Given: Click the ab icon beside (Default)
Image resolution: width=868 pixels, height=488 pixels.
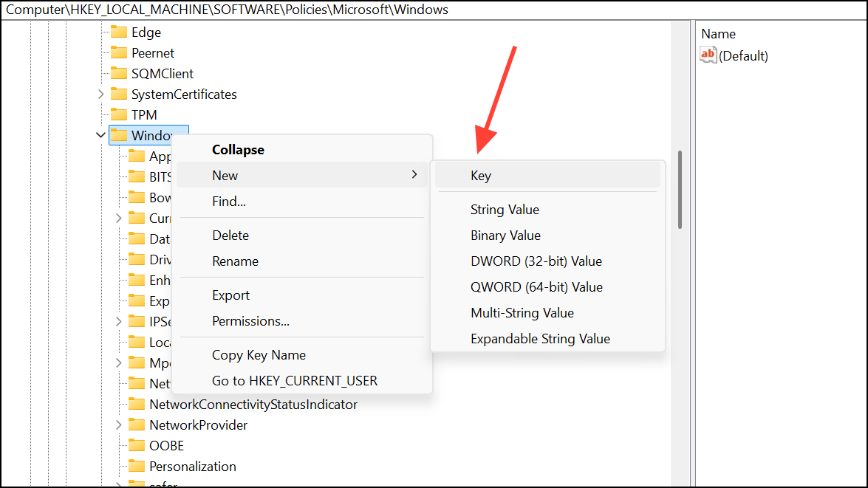Looking at the screenshot, I should (x=707, y=55).
